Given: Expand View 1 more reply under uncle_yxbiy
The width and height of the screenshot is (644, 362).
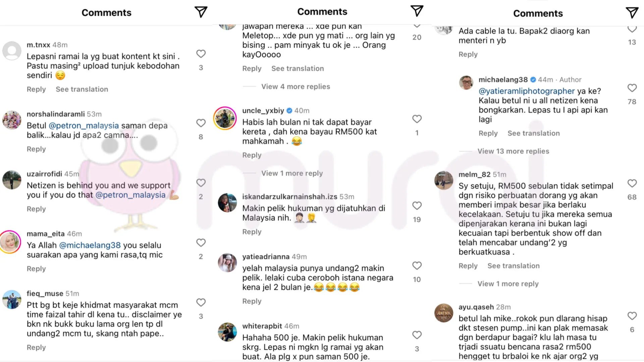Looking at the screenshot, I should coord(292,173).
